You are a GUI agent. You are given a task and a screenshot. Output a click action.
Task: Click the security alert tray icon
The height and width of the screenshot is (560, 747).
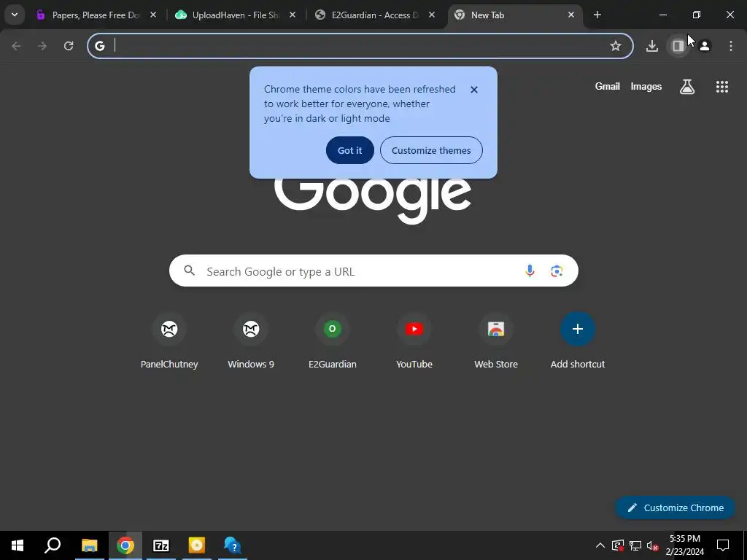tap(617, 545)
